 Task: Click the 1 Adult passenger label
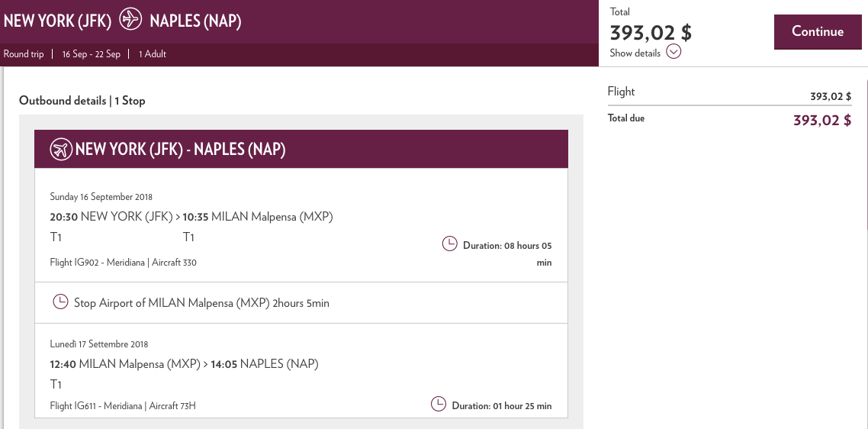(153, 54)
